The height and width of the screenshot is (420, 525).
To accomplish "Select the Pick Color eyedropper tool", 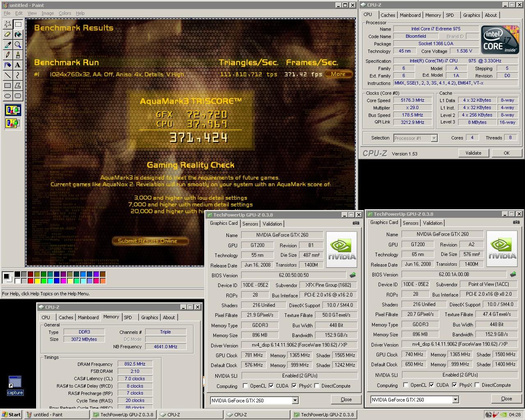I will coord(8,45).
